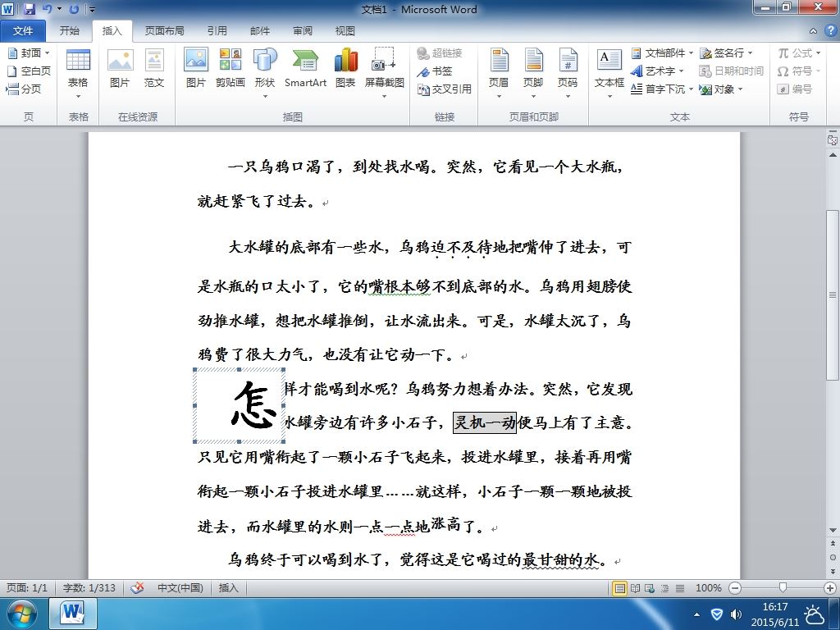Image resolution: width=840 pixels, height=630 pixels.
Task: Open the Text Box (文本框) gallery
Action: click(x=609, y=74)
